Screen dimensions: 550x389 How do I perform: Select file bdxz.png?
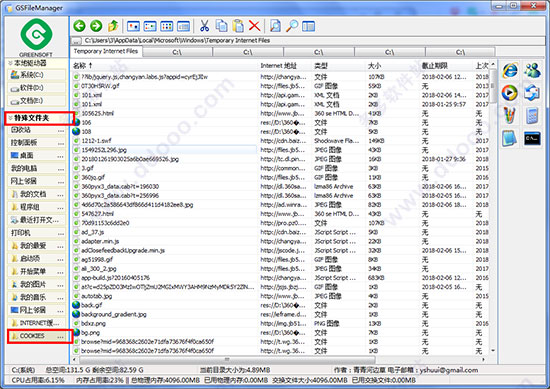(x=93, y=323)
